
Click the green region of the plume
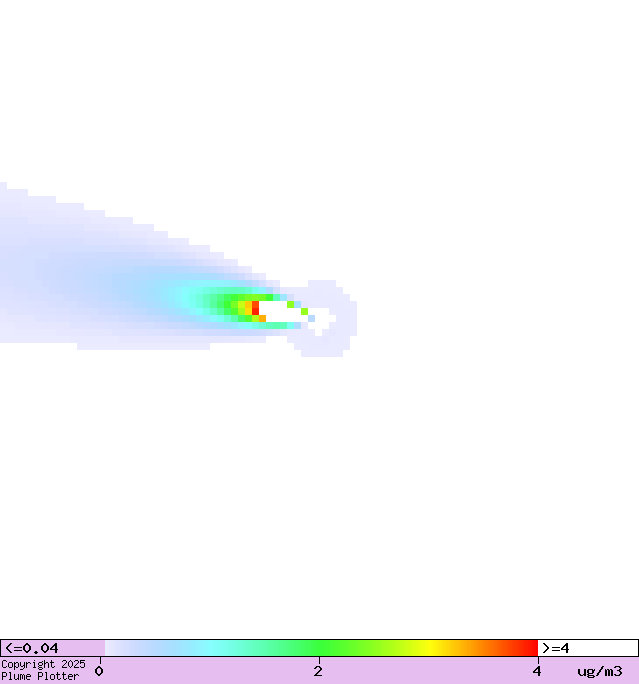tap(222, 304)
